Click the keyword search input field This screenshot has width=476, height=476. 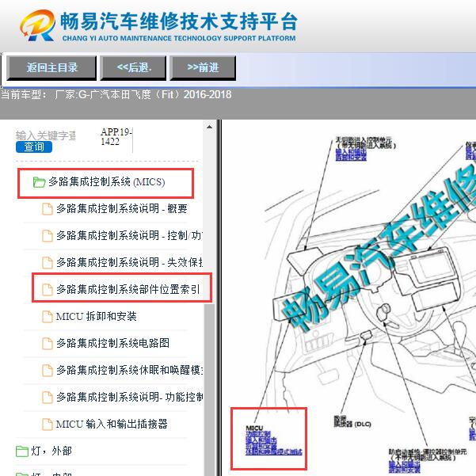tap(45, 135)
